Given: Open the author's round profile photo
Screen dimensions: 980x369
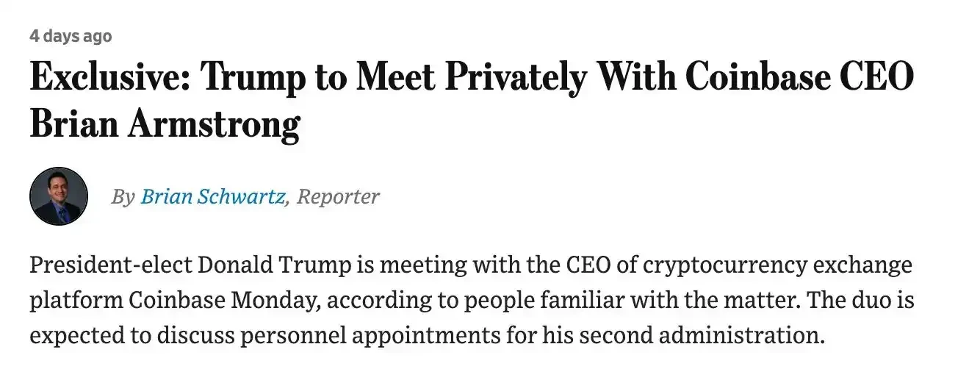Looking at the screenshot, I should click(59, 196).
